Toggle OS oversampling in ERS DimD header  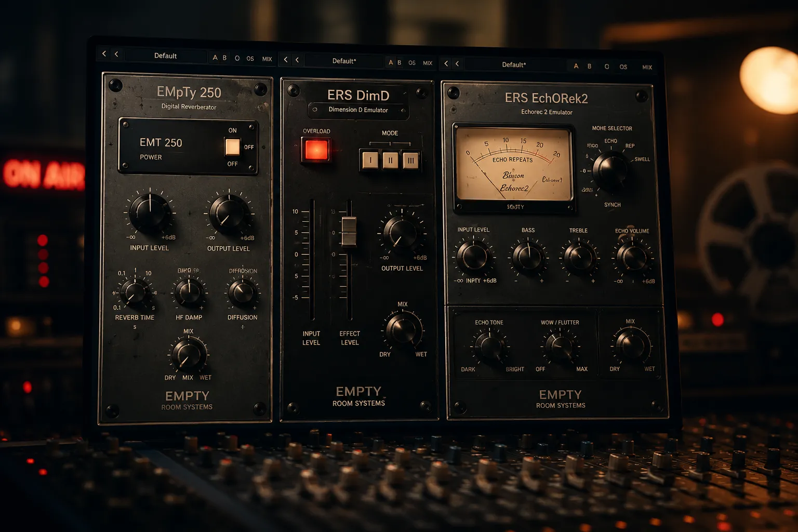coord(412,63)
